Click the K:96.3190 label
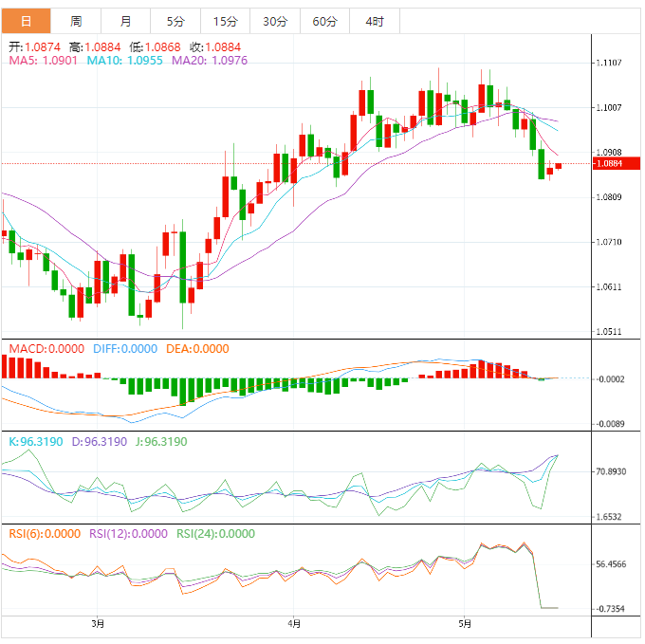Viewport: 645px width, 644px height. [36, 442]
